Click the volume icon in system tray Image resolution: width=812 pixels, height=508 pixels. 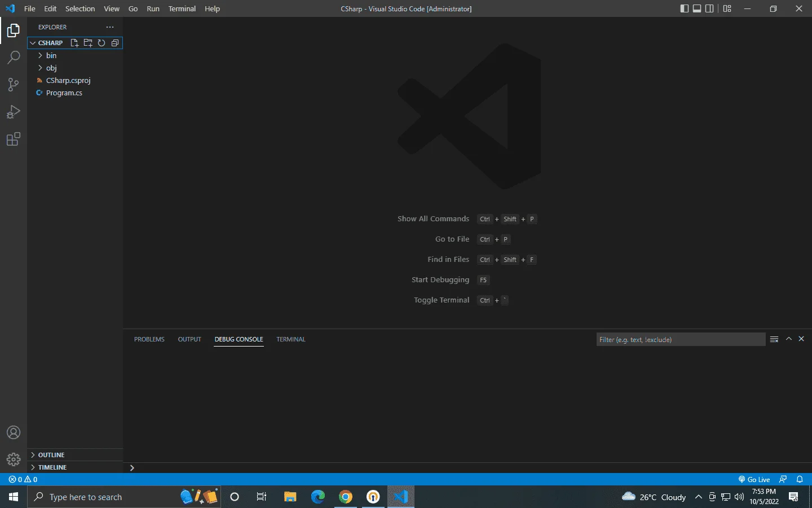coord(739,497)
